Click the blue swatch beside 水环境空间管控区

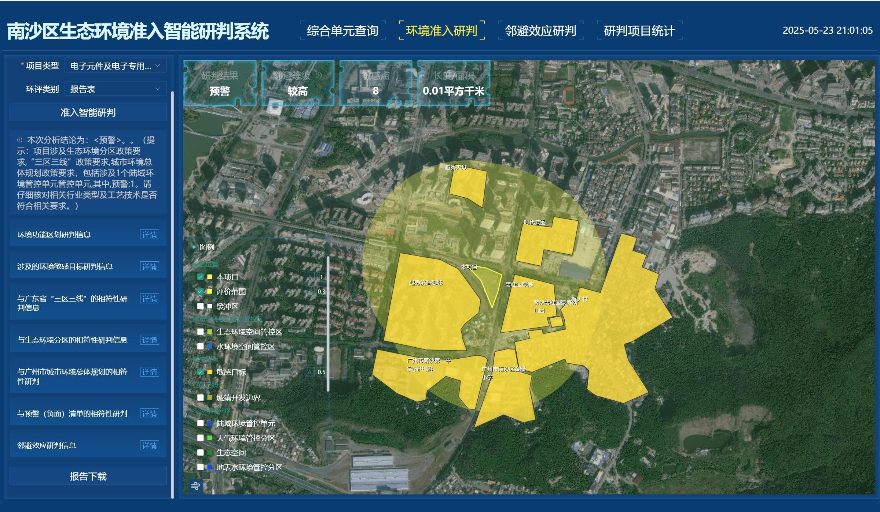[210, 347]
